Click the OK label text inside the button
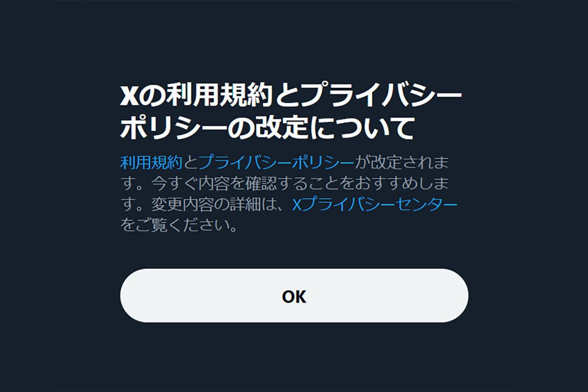Screen dimensions: 588x392 point(294,296)
